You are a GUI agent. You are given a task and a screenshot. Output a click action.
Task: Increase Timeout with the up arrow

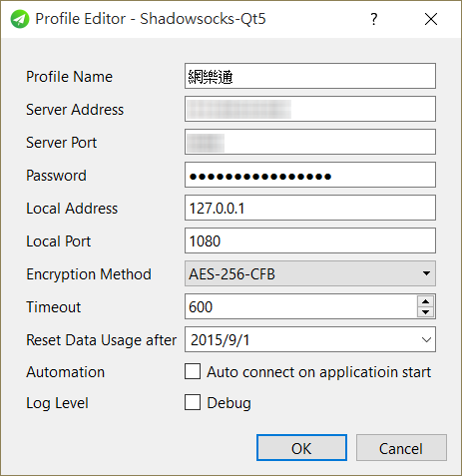(425, 301)
